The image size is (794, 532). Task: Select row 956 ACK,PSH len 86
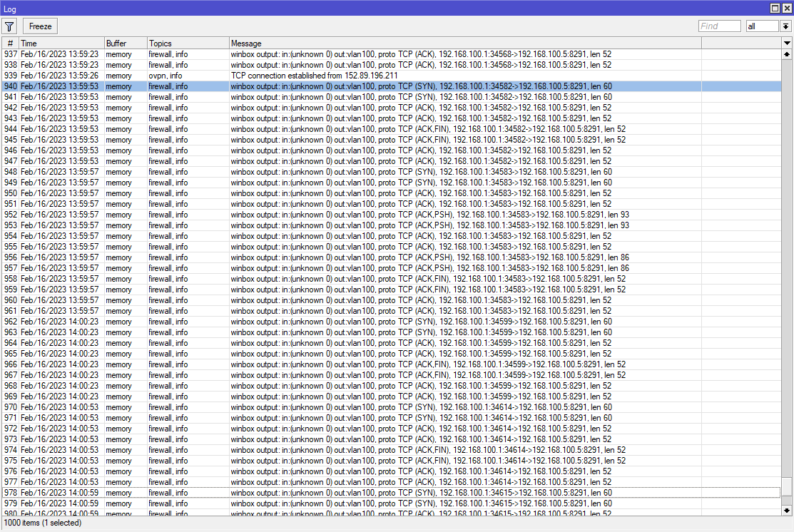coord(392,257)
